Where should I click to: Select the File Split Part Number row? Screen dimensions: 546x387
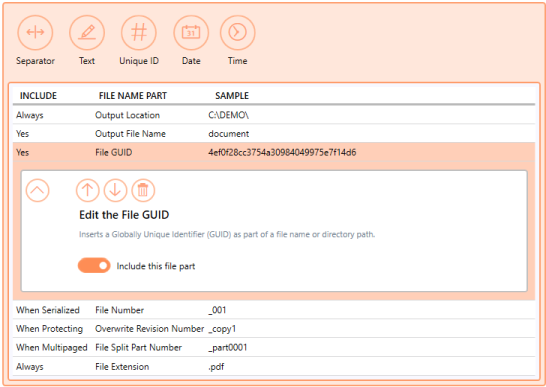[x=274, y=347]
